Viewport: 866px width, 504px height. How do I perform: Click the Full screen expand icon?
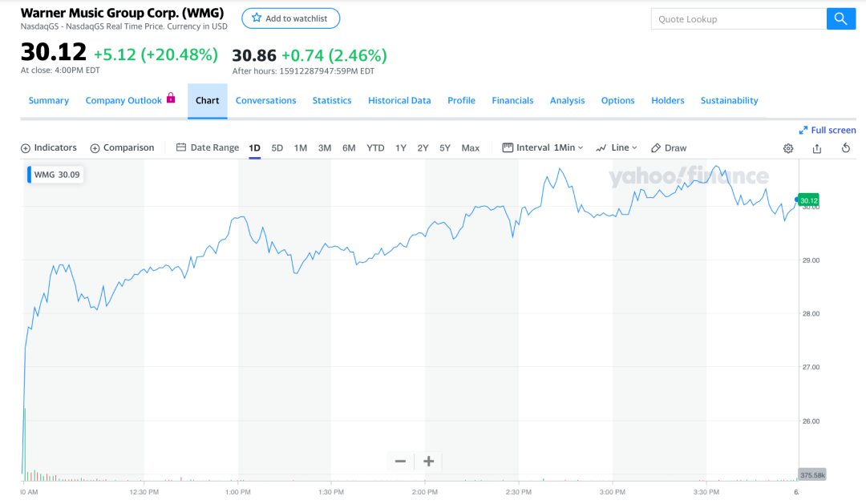click(x=803, y=131)
